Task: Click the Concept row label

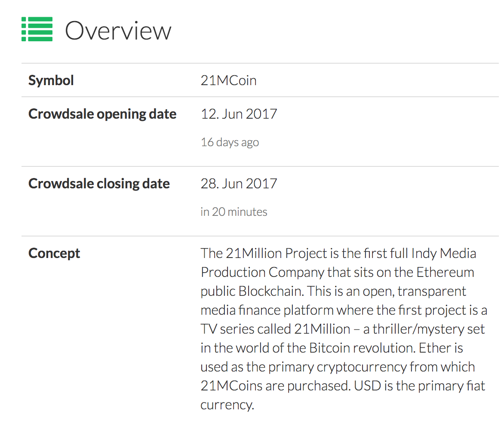Action: tap(54, 253)
